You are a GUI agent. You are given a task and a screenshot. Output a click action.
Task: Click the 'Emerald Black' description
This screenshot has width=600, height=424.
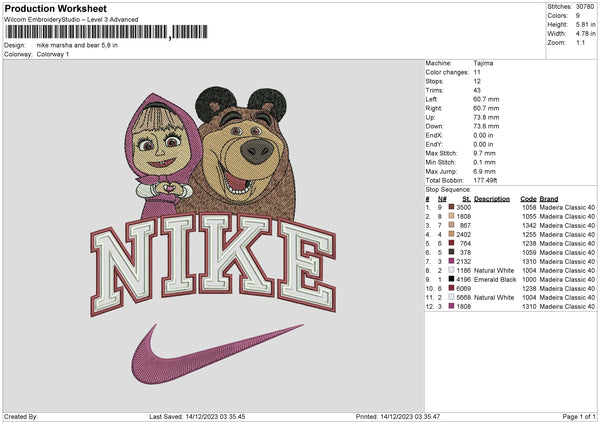pos(495,279)
